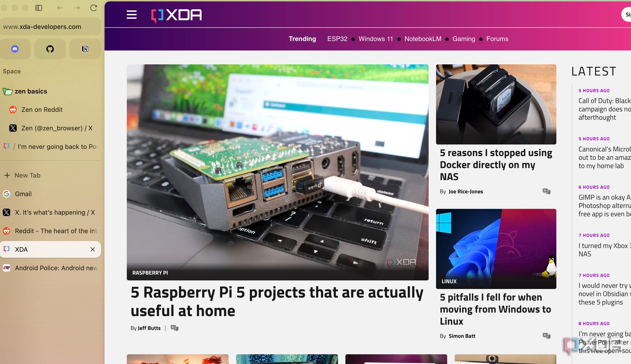The height and width of the screenshot is (364, 631).
Task: Click the XDA logo in header
Action: [x=177, y=15]
